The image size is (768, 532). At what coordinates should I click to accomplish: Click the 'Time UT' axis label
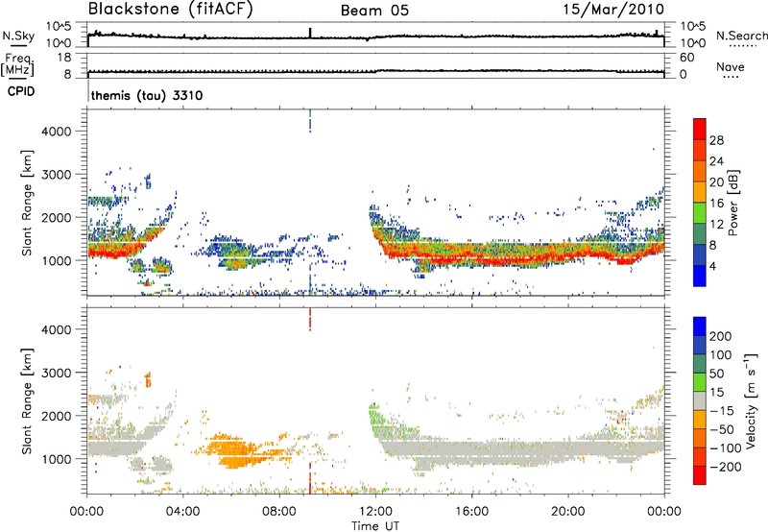coord(375,525)
